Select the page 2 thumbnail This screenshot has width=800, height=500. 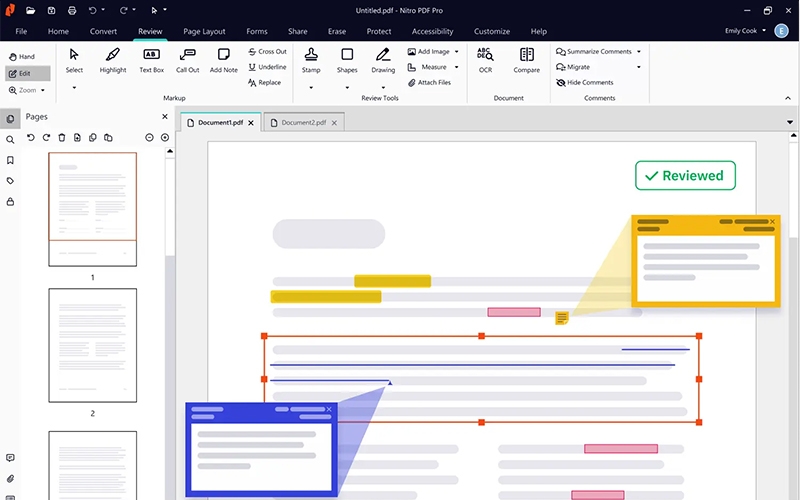click(x=92, y=345)
